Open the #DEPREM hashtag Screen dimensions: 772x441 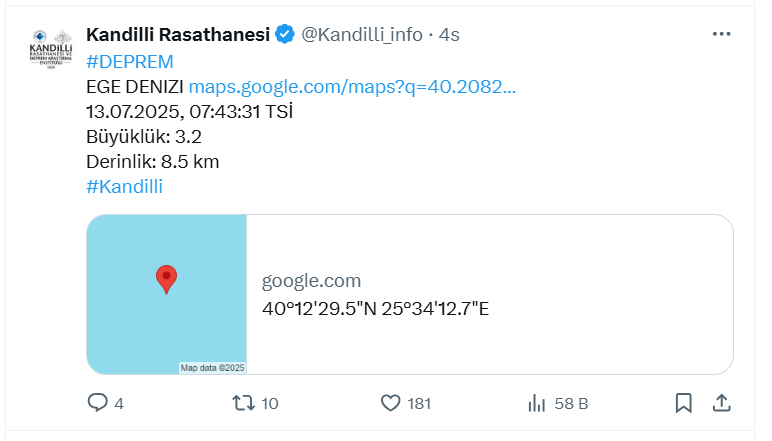tap(130, 62)
